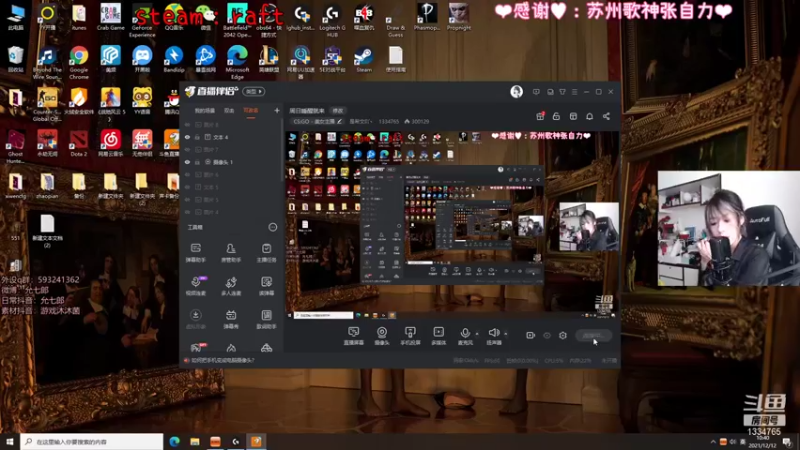Toggle lock on 摄像头 1 layer
The width and height of the screenshot is (800, 450).
pos(197,162)
